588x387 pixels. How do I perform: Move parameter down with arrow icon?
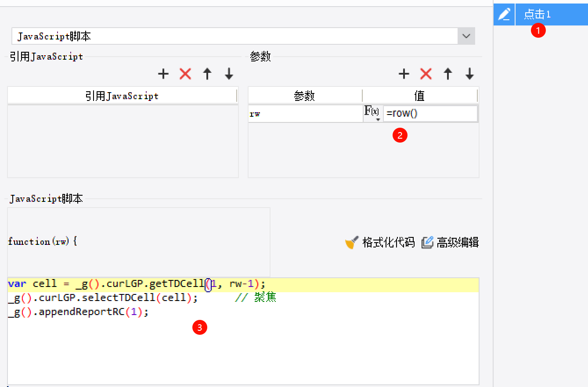point(469,74)
